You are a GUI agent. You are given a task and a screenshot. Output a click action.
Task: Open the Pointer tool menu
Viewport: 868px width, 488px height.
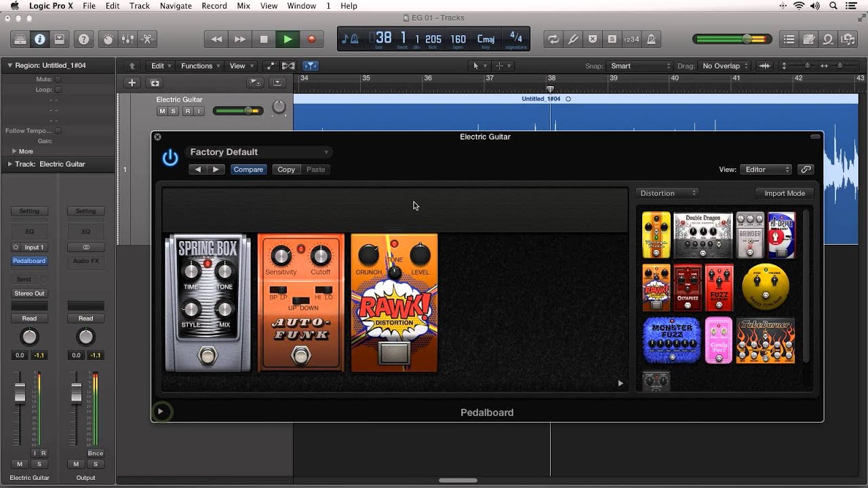[478, 66]
